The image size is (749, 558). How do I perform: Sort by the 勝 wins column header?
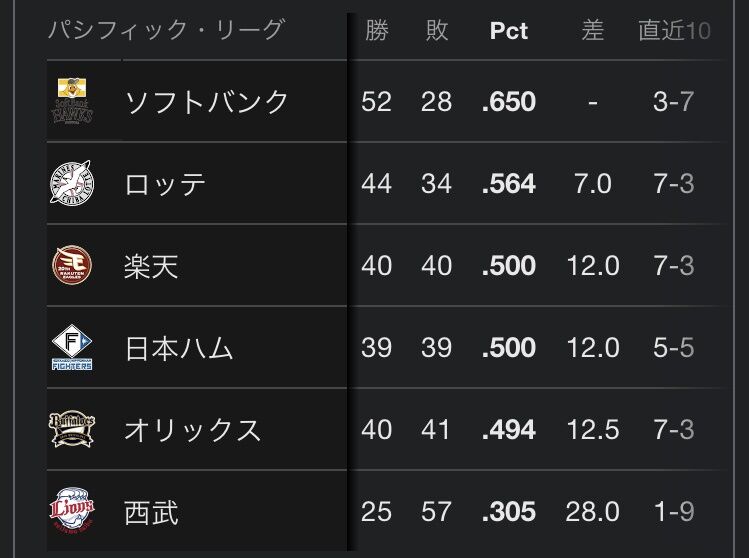pyautogui.click(x=376, y=31)
